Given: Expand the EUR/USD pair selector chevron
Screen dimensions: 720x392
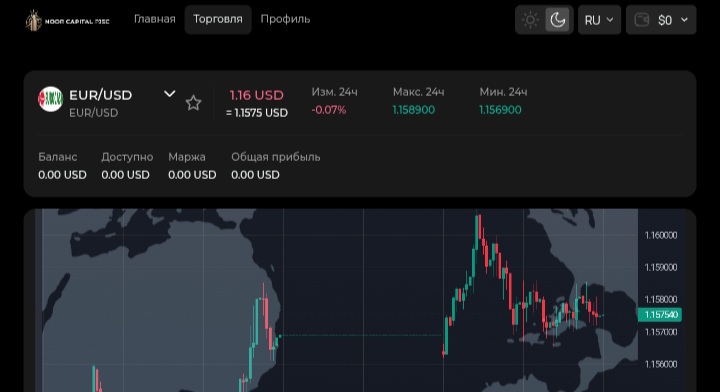Looking at the screenshot, I should [169, 94].
